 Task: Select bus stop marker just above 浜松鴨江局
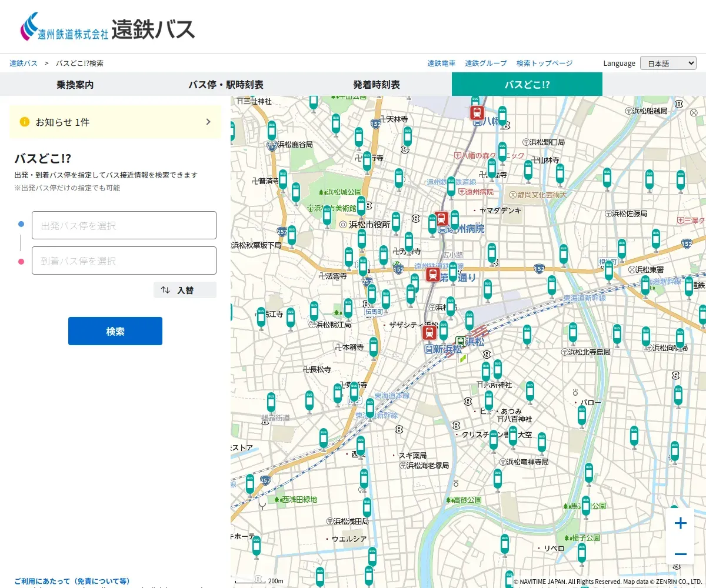314,313
